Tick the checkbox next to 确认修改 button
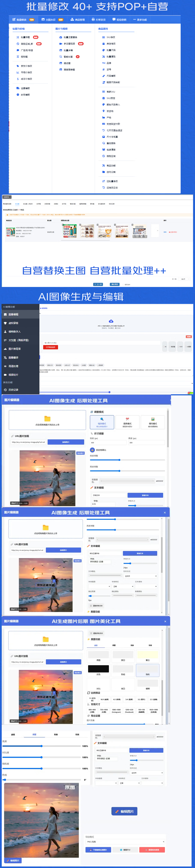195x868 pixels. click(x=123, y=285)
